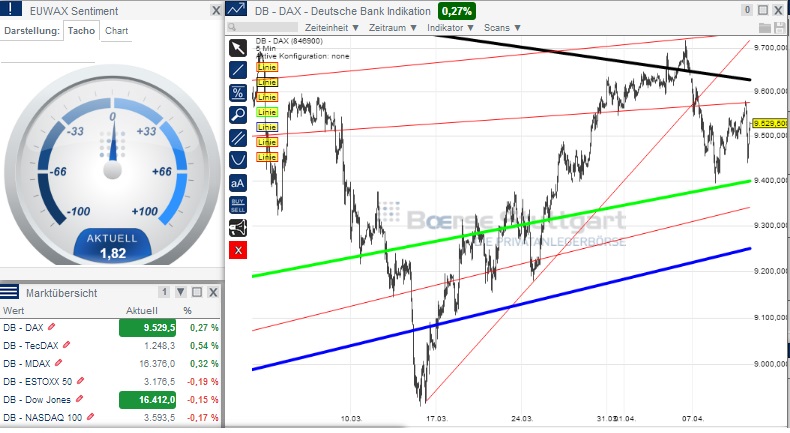790x433 pixels.
Task: Click the 0 counter button in chart header
Action: point(747,10)
